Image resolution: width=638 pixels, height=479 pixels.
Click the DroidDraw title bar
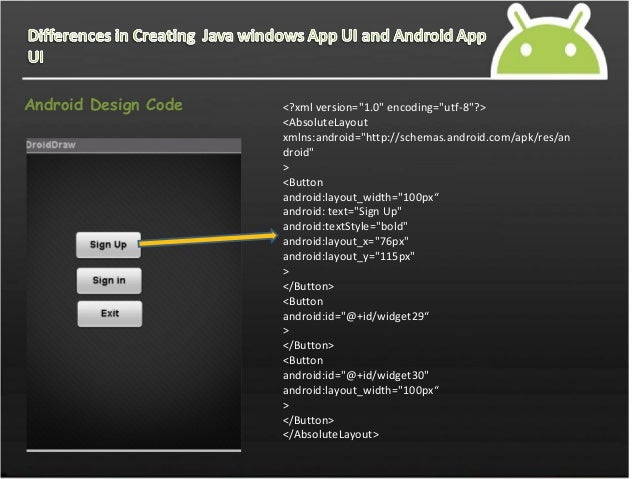[133, 145]
